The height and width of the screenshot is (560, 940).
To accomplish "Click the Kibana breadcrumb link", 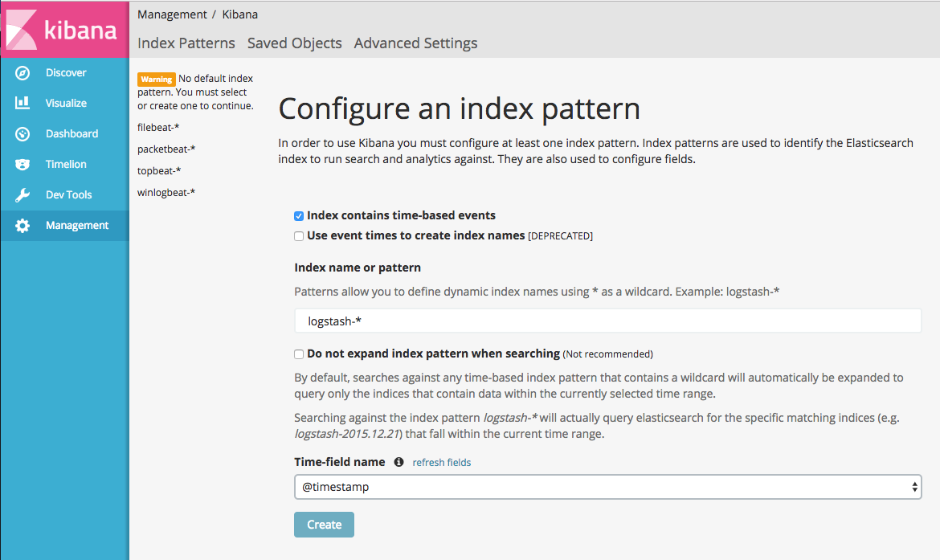I will tap(239, 14).
